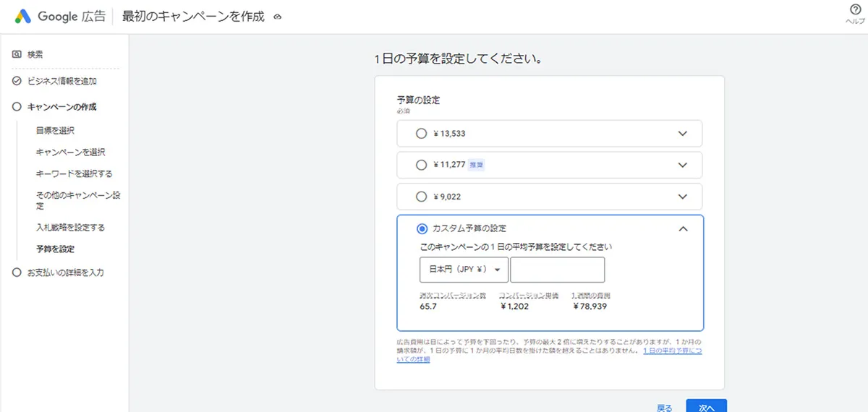
Task: Collapse the カスタム予算の設定 panel chevron
Action: pos(682,228)
